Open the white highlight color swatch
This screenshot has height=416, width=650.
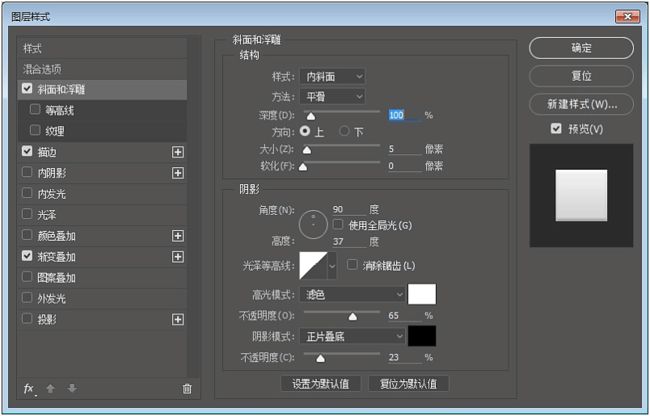tap(422, 294)
